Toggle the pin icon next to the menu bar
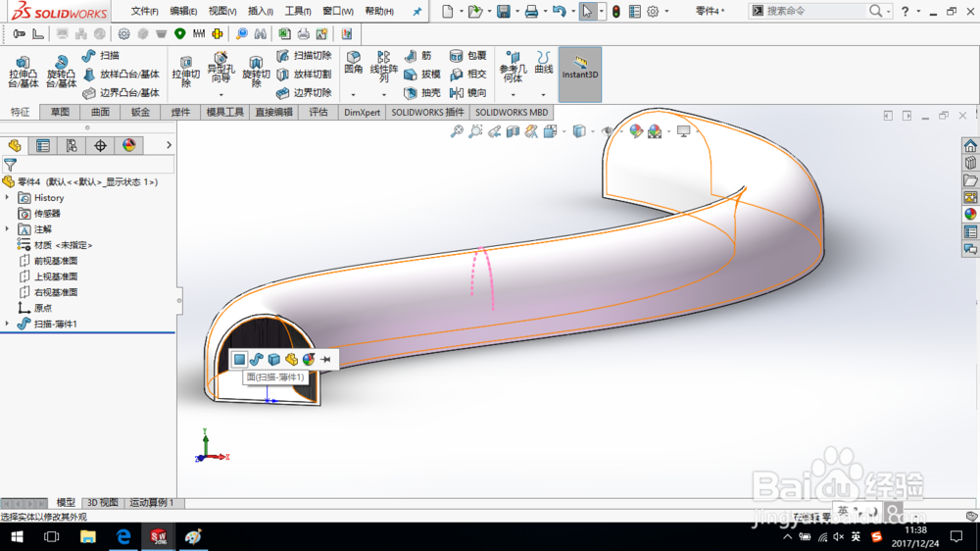The width and height of the screenshot is (980, 551). (x=417, y=11)
